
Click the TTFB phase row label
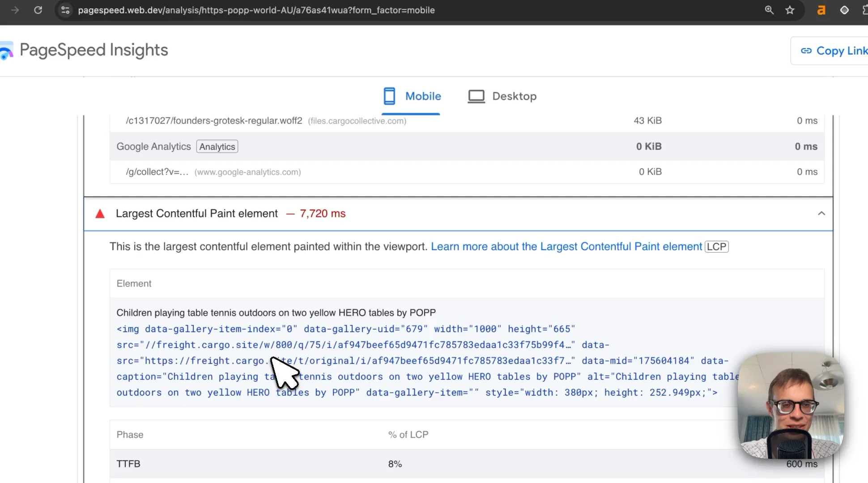128,464
